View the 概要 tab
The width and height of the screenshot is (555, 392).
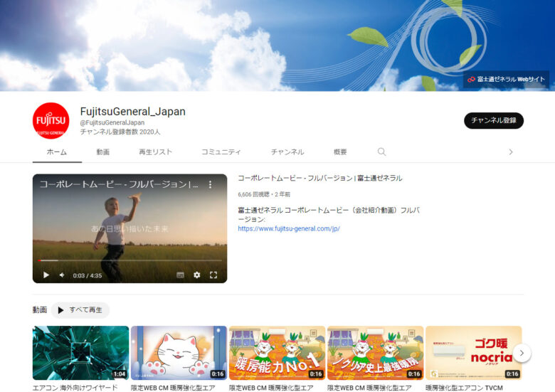(340, 152)
